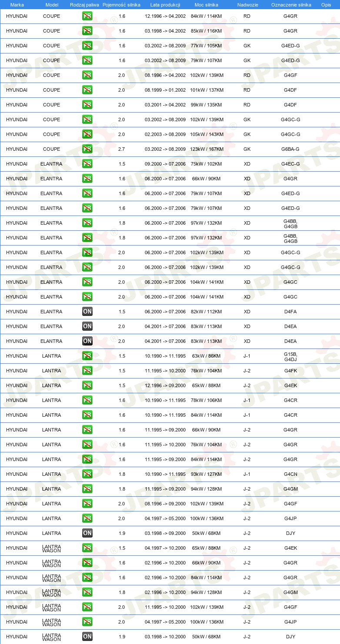Click the power value 123kW / 167KM
340x644 pixels.
point(207,149)
